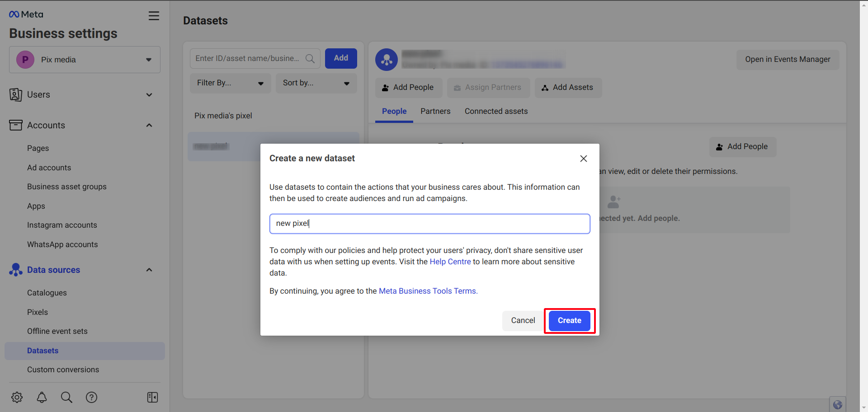The height and width of the screenshot is (412, 868).
Task: Open Apps in sidebar
Action: coord(36,206)
